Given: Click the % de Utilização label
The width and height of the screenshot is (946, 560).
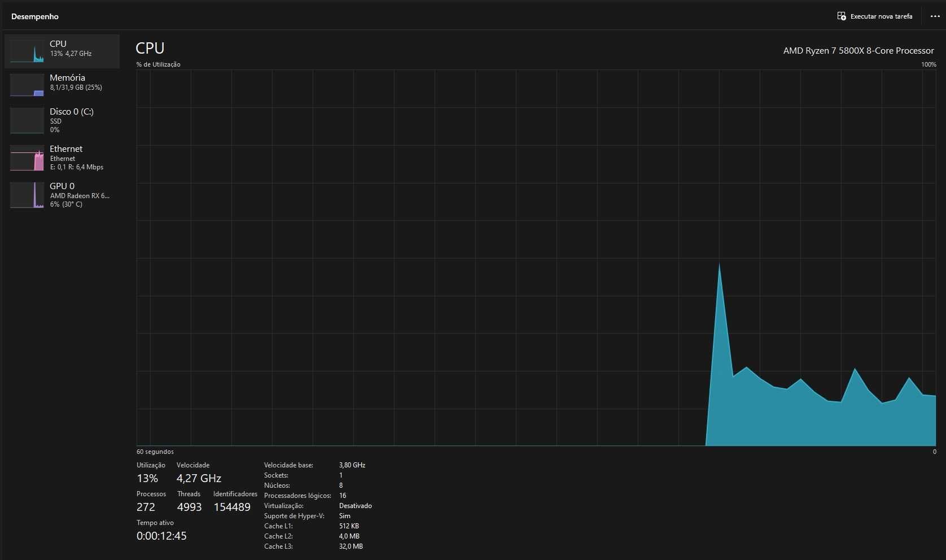Looking at the screenshot, I should click(x=159, y=64).
